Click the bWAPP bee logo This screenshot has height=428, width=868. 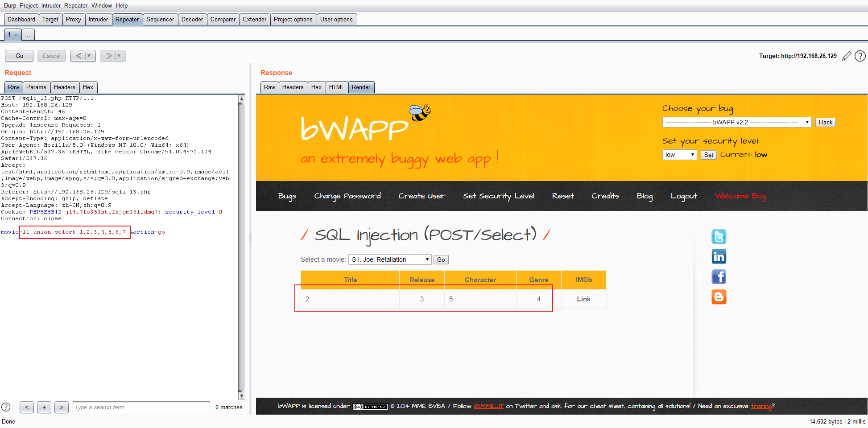[420, 112]
